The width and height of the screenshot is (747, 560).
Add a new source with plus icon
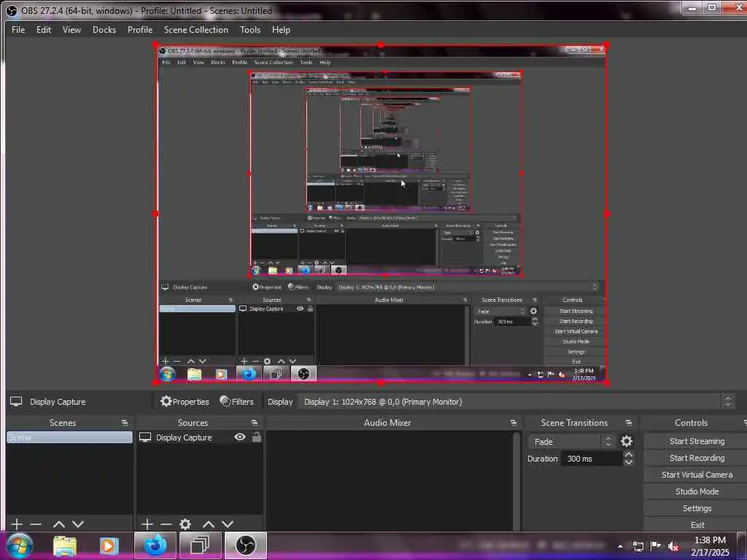click(147, 524)
